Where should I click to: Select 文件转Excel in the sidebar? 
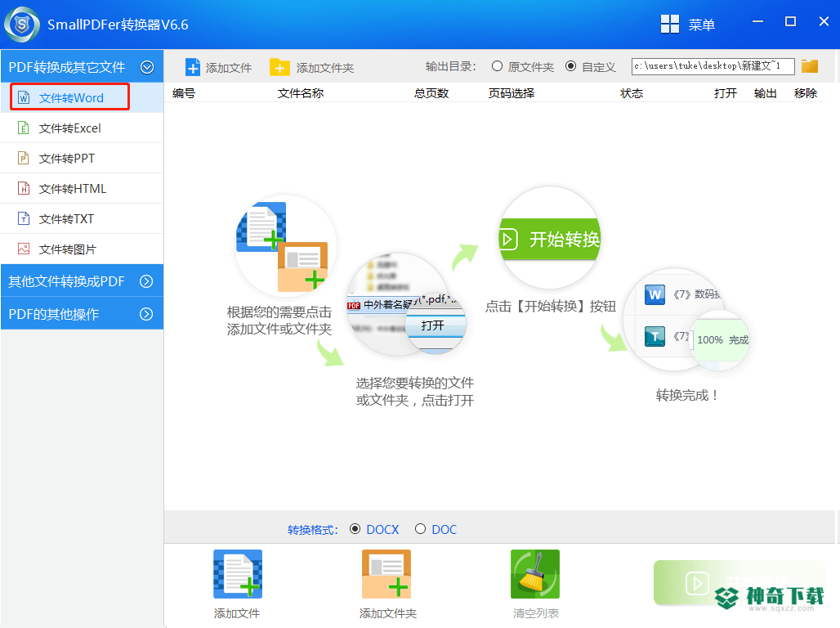tap(82, 128)
